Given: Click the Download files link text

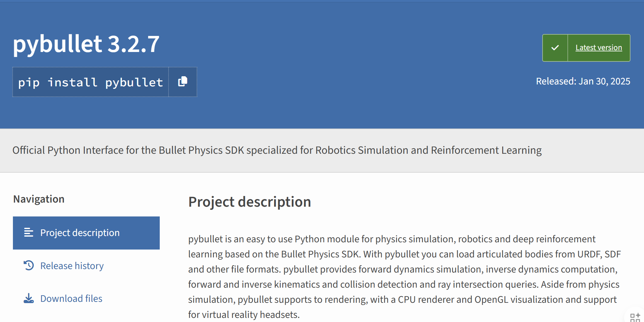Looking at the screenshot, I should 71,299.
